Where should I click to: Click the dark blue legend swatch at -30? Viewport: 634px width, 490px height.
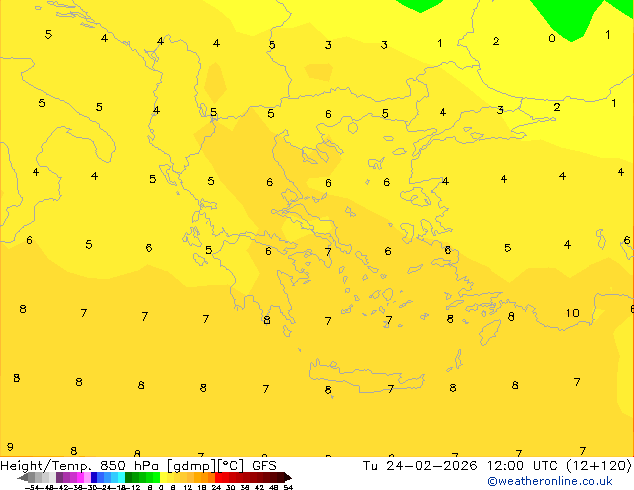(94, 477)
